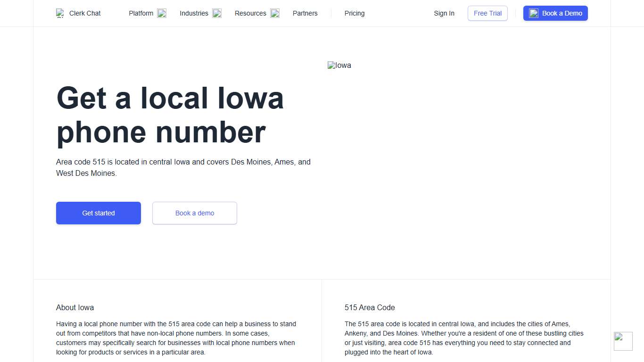
Task: Click the Platform menu icon
Action: point(162,13)
